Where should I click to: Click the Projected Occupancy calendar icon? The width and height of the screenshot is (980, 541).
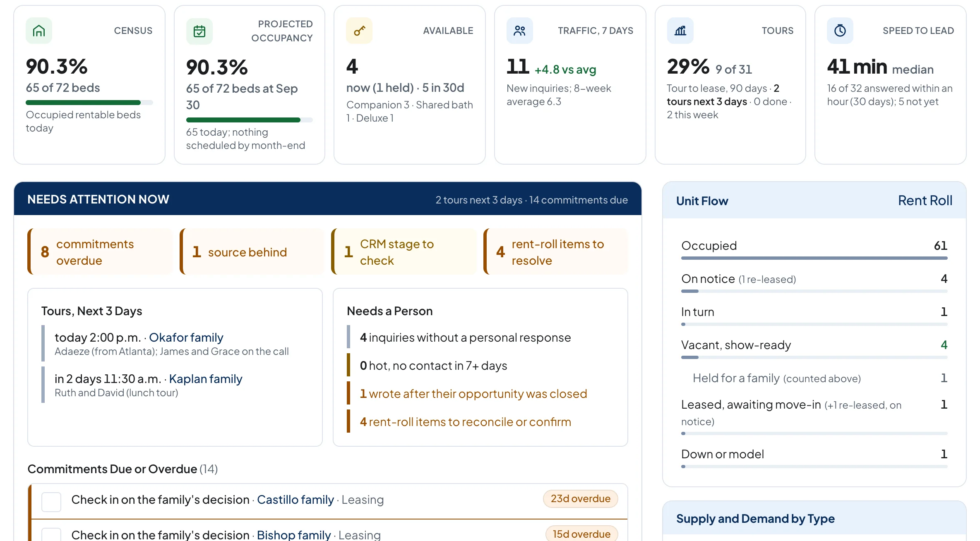click(199, 31)
